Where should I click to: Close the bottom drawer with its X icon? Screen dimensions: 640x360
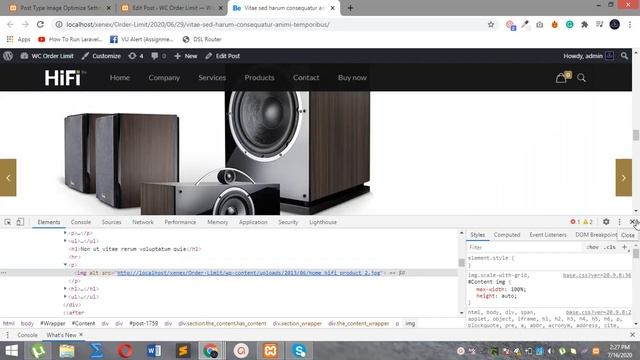[632, 335]
